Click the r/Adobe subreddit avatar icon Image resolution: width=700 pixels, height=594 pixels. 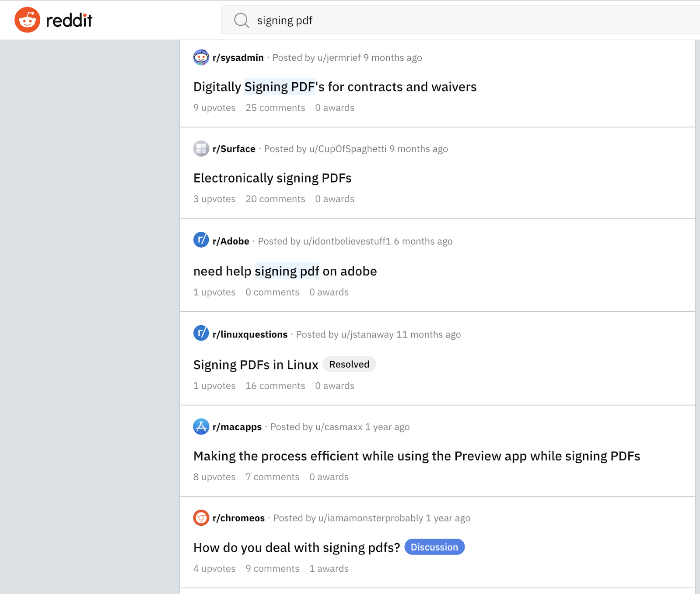[201, 240]
